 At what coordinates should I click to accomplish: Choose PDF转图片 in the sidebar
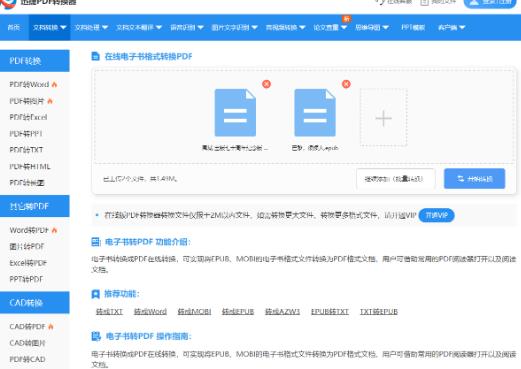tap(27, 101)
